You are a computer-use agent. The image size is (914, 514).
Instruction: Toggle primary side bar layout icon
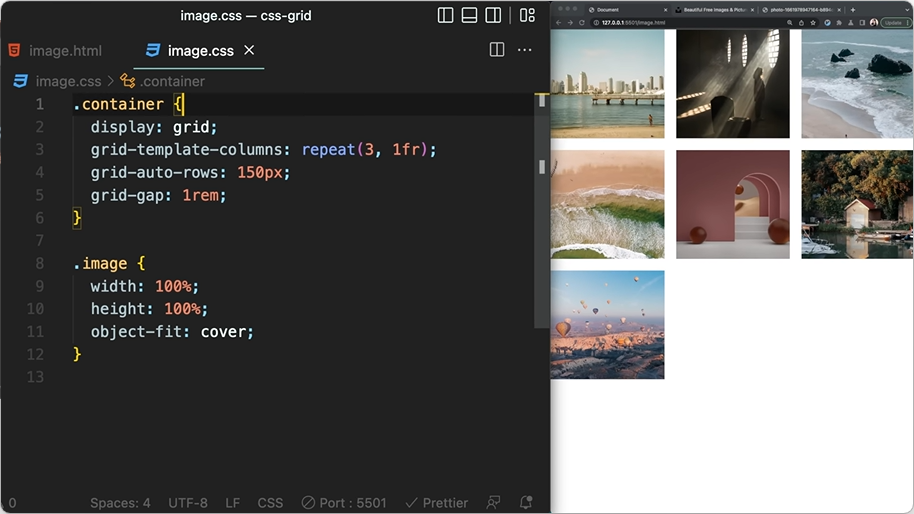click(445, 15)
